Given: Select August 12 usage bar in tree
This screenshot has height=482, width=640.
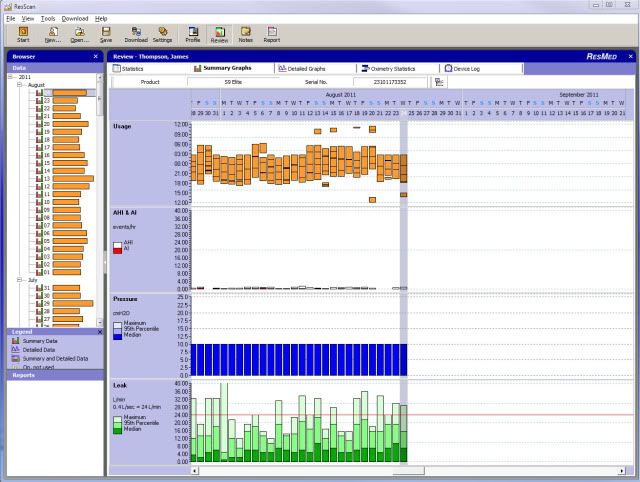Looking at the screenshot, I should [x=71, y=187].
